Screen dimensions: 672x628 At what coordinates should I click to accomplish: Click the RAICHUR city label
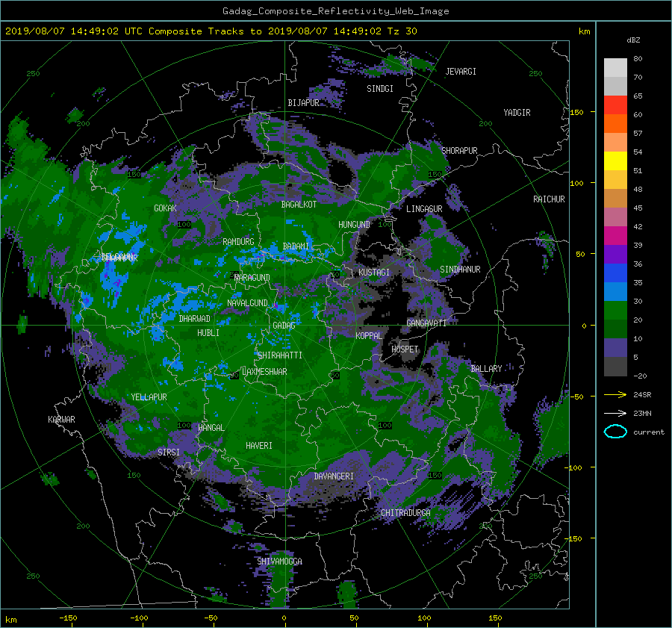549,199
